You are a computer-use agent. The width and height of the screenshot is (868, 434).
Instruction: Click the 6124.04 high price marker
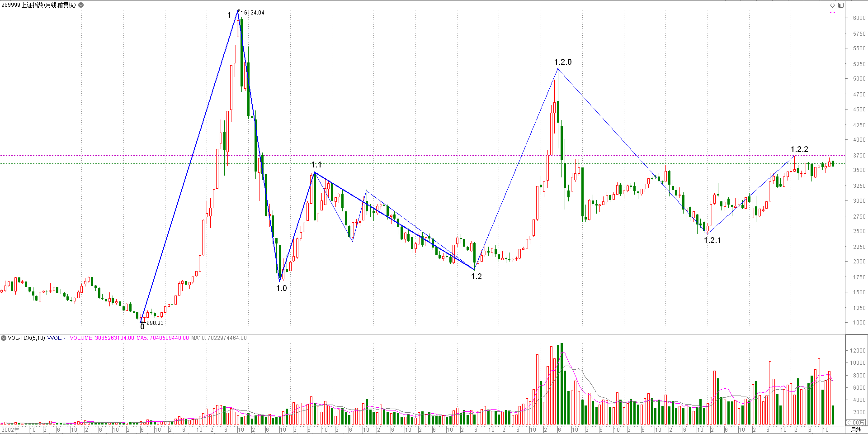tap(254, 13)
